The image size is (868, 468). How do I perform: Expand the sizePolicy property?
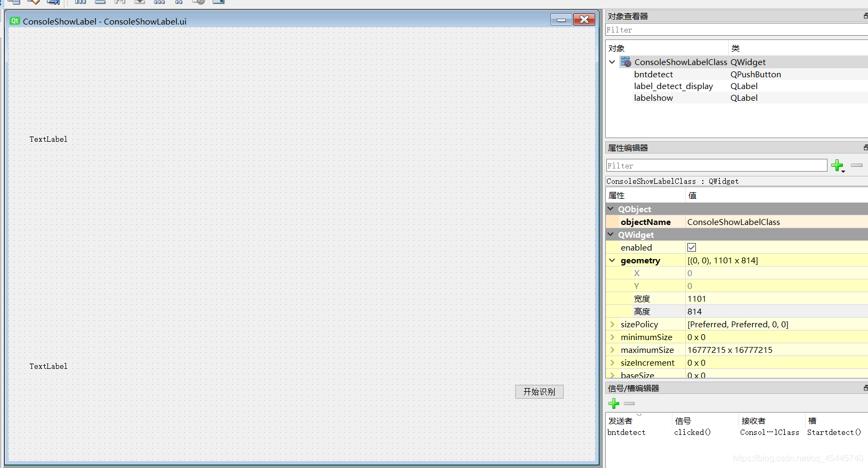(612, 324)
